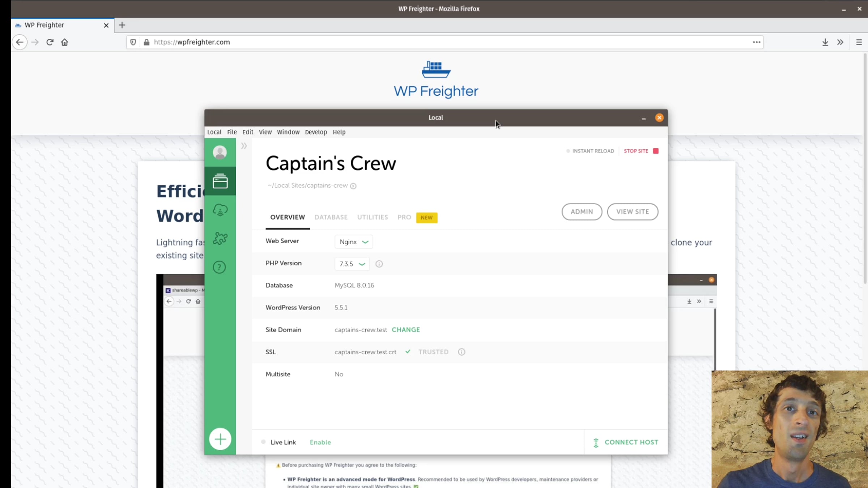Click Firefox back button
The image size is (868, 488).
pos(20,42)
